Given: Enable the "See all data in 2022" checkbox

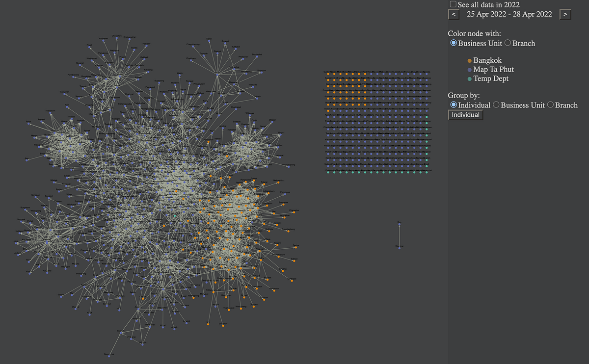Looking at the screenshot, I should pos(453,4).
